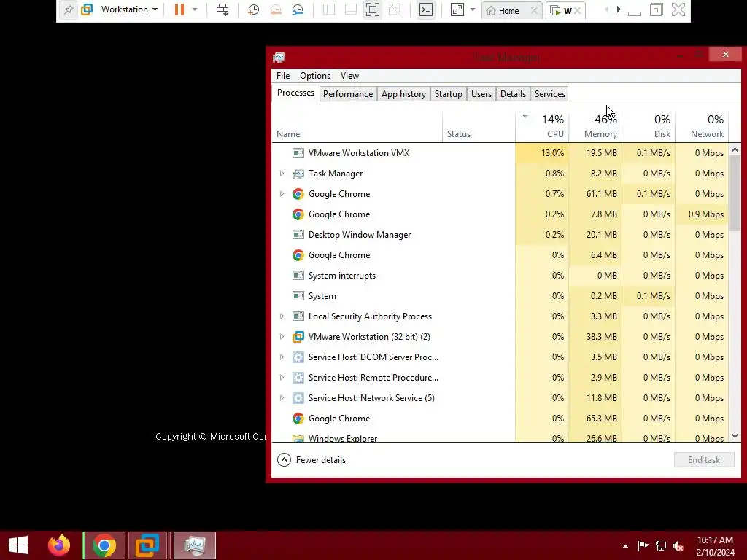Select the Desktop Window Manager process
The image size is (747, 560).
(500, 235)
